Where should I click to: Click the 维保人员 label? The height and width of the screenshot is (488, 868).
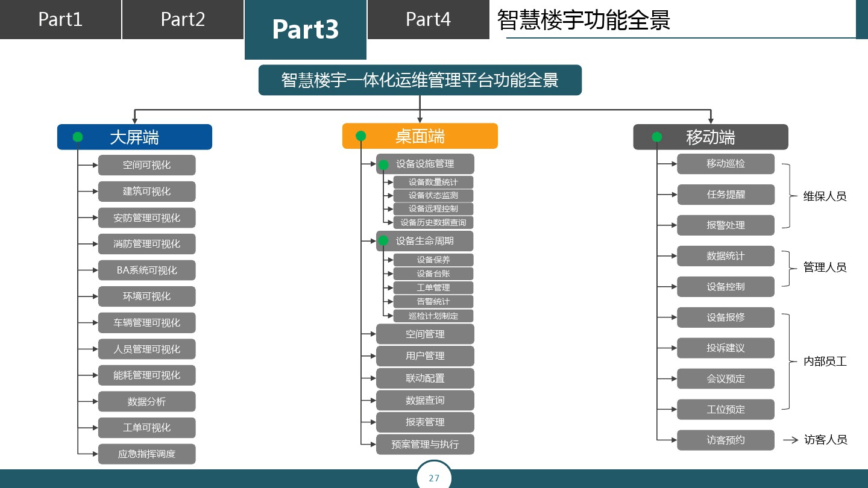click(825, 196)
